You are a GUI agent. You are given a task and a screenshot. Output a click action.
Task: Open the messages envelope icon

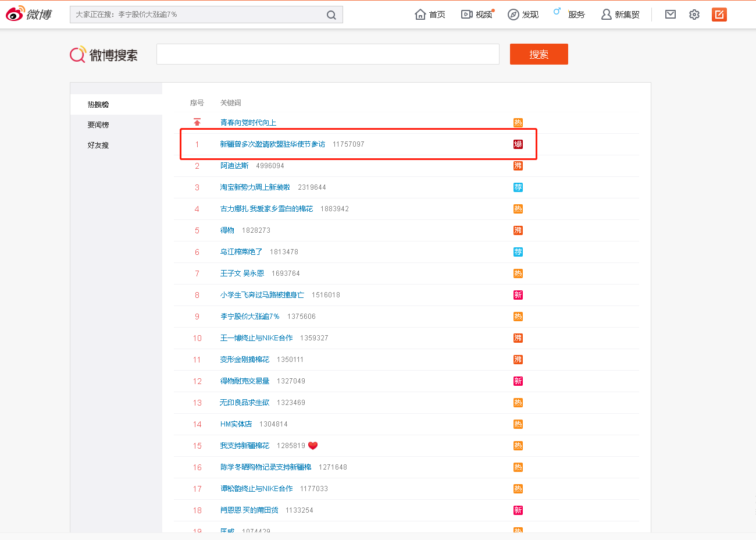(x=671, y=15)
